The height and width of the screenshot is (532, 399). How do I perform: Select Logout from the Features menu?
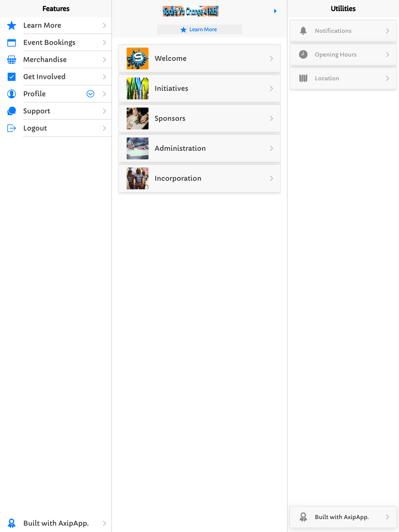[56, 128]
